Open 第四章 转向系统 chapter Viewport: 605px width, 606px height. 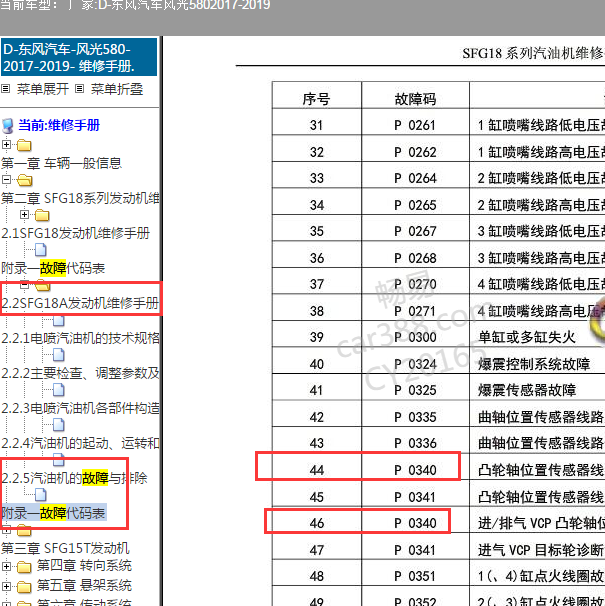[x=84, y=566]
